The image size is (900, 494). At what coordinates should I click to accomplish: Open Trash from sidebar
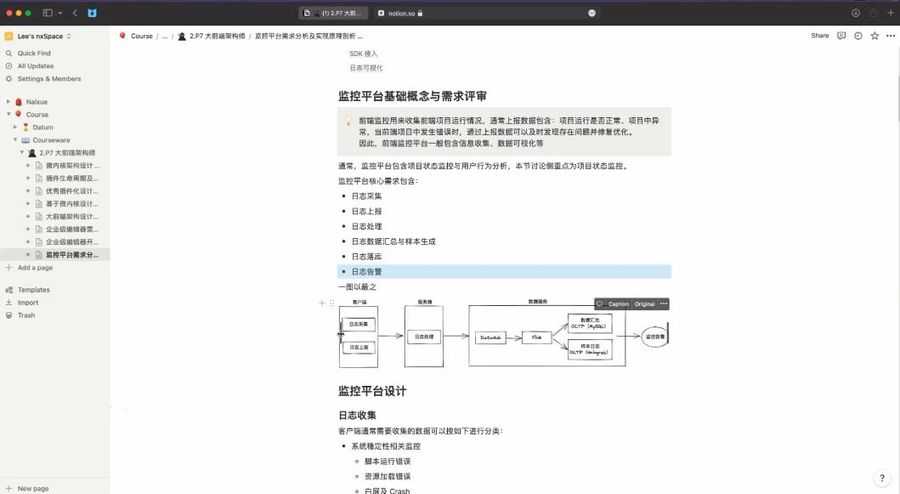pyautogui.click(x=26, y=315)
